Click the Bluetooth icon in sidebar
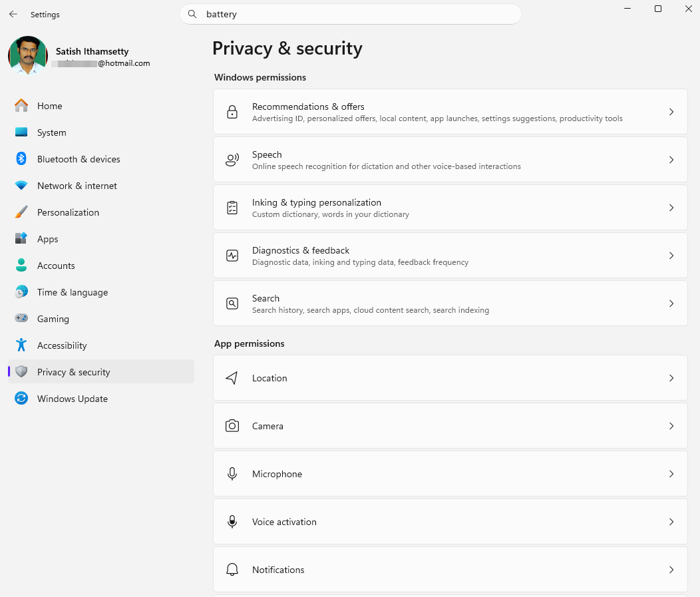This screenshot has width=700, height=597. [21, 159]
